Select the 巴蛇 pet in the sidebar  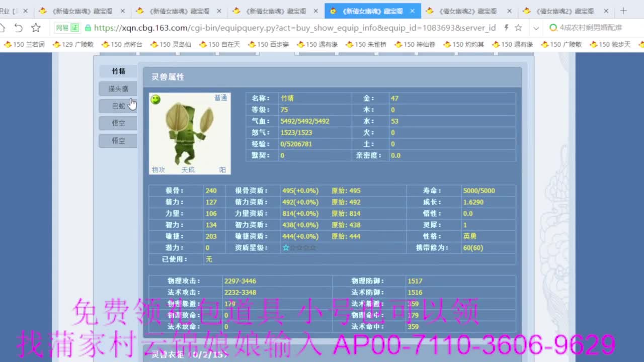click(x=117, y=106)
